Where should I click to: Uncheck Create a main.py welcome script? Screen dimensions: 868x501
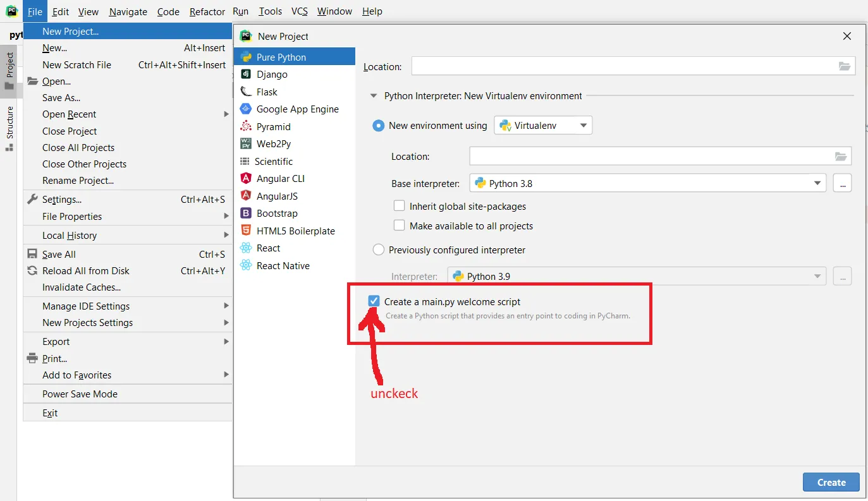[x=374, y=301]
